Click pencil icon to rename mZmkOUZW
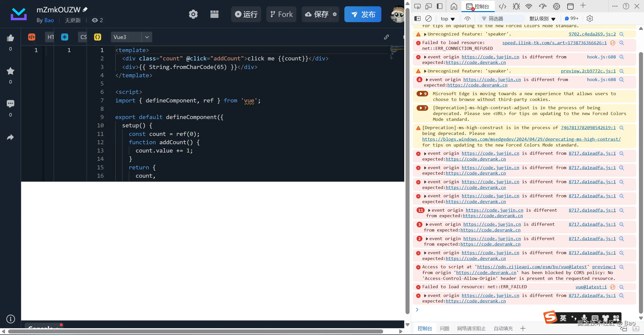The width and height of the screenshot is (644, 335). coord(85,10)
